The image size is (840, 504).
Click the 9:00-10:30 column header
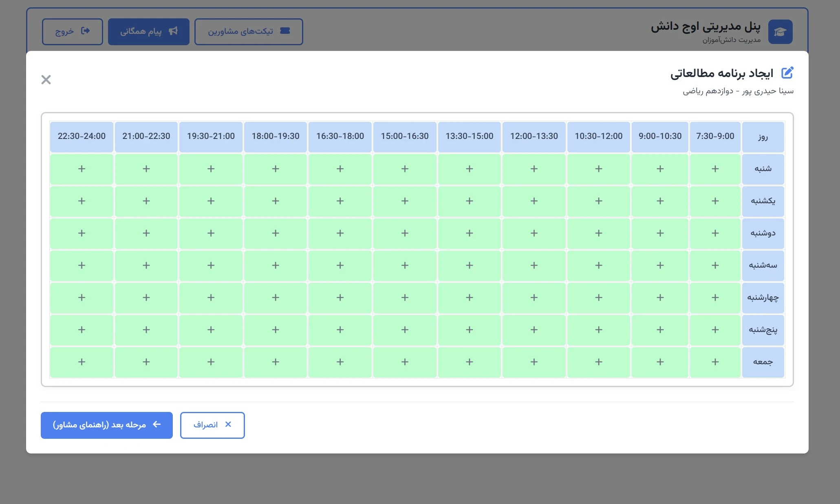660,136
